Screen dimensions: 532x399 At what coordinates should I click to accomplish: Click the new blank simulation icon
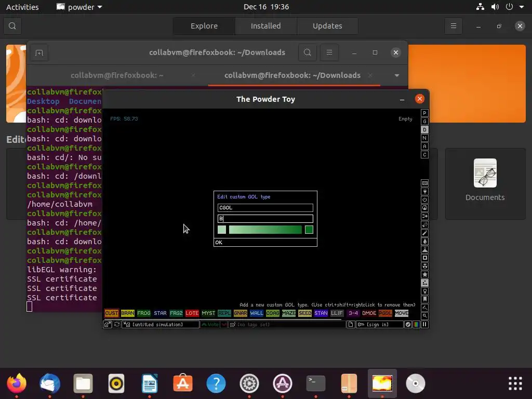[351, 325]
